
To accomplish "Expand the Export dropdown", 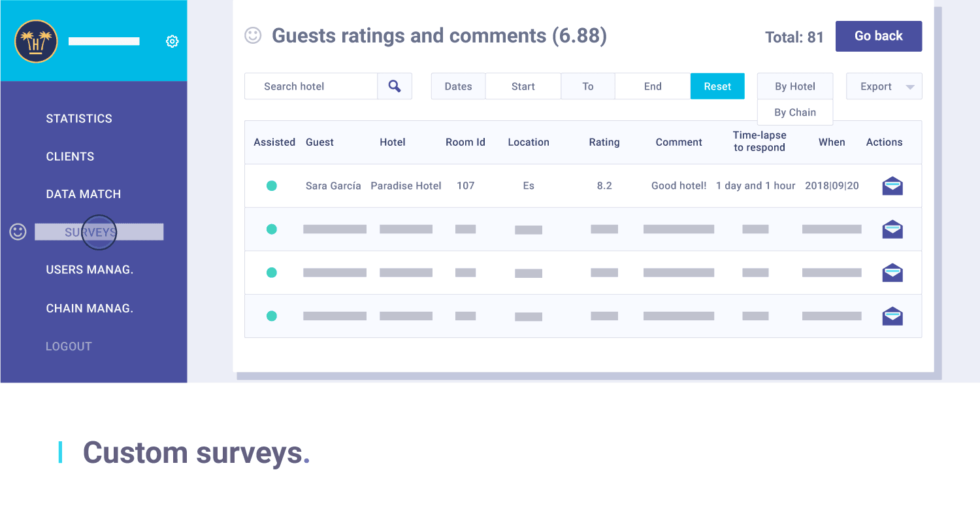I will point(883,86).
